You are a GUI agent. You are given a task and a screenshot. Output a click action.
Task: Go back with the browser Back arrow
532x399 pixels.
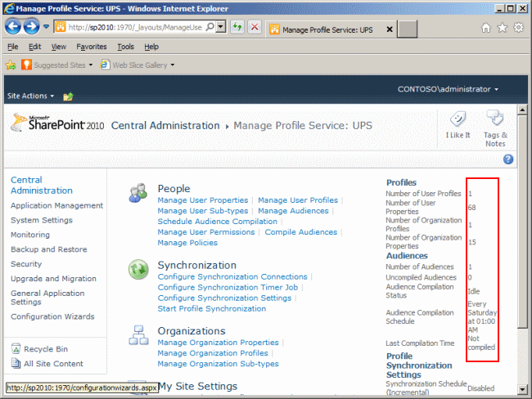13,26
